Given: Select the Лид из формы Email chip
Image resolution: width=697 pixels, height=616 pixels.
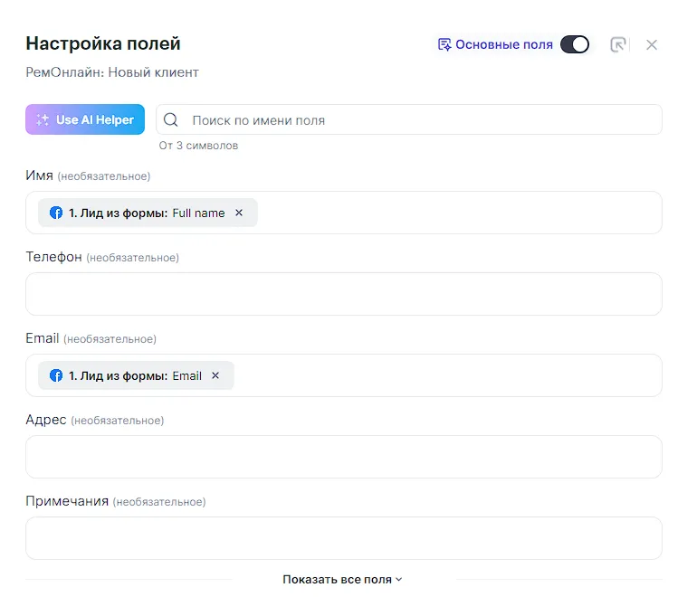Looking at the screenshot, I should (x=134, y=375).
